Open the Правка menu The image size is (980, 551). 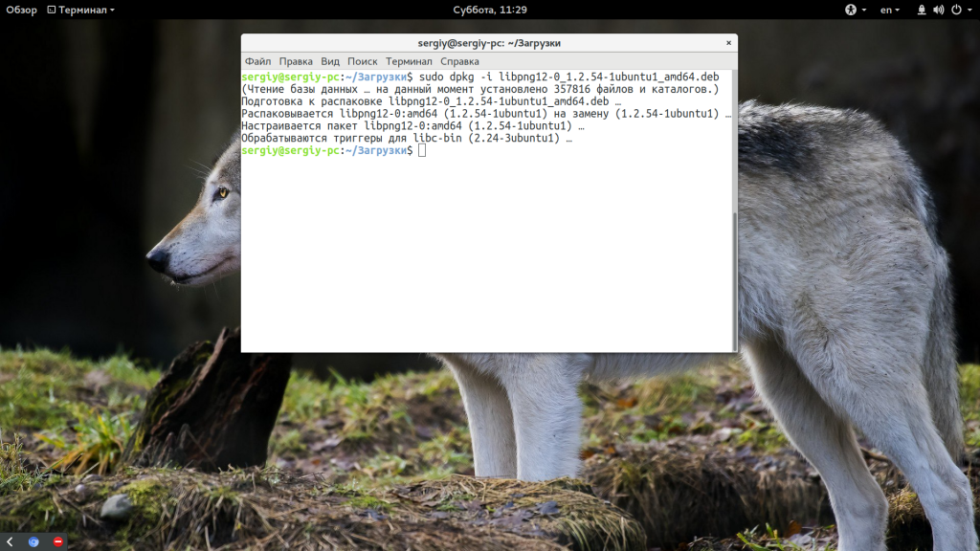(296, 61)
